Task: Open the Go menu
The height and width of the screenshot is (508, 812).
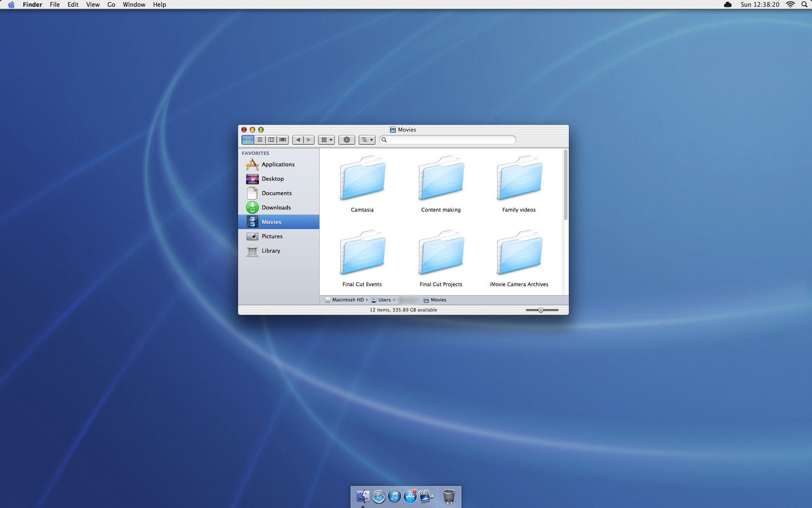Action: pos(111,5)
